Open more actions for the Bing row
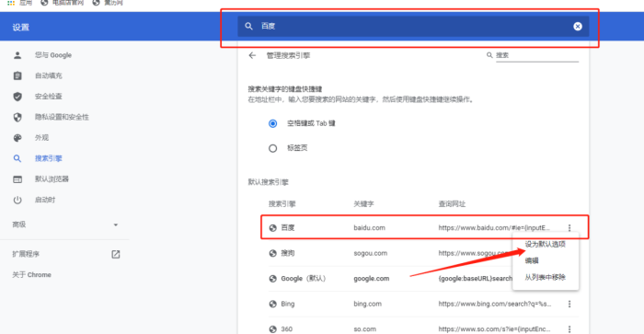Screen dimensions: 644x334 (569, 304)
